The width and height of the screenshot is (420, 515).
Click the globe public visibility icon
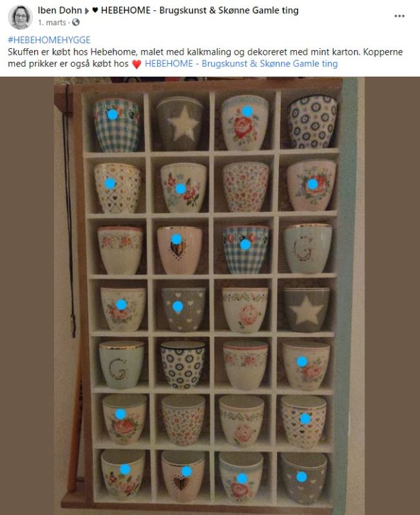[x=76, y=23]
